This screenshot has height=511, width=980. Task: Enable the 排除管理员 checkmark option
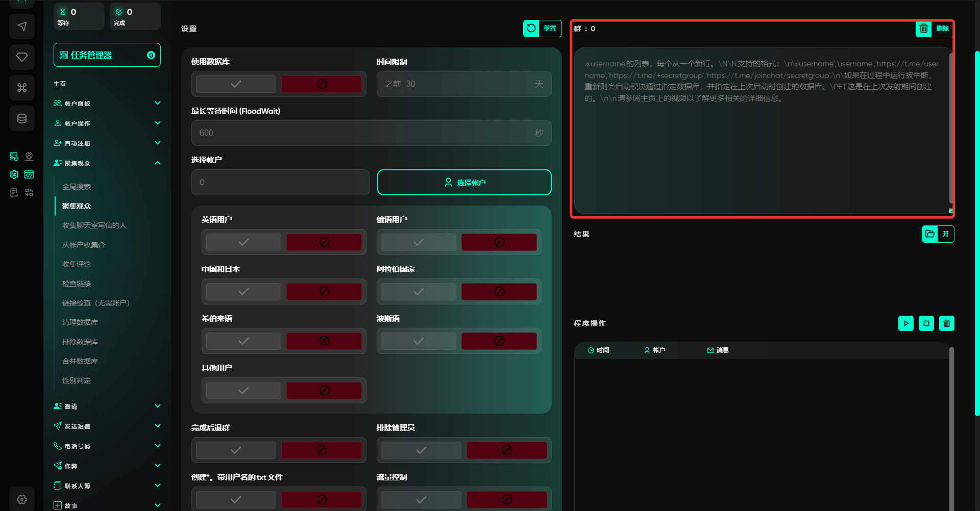pyautogui.click(x=421, y=450)
